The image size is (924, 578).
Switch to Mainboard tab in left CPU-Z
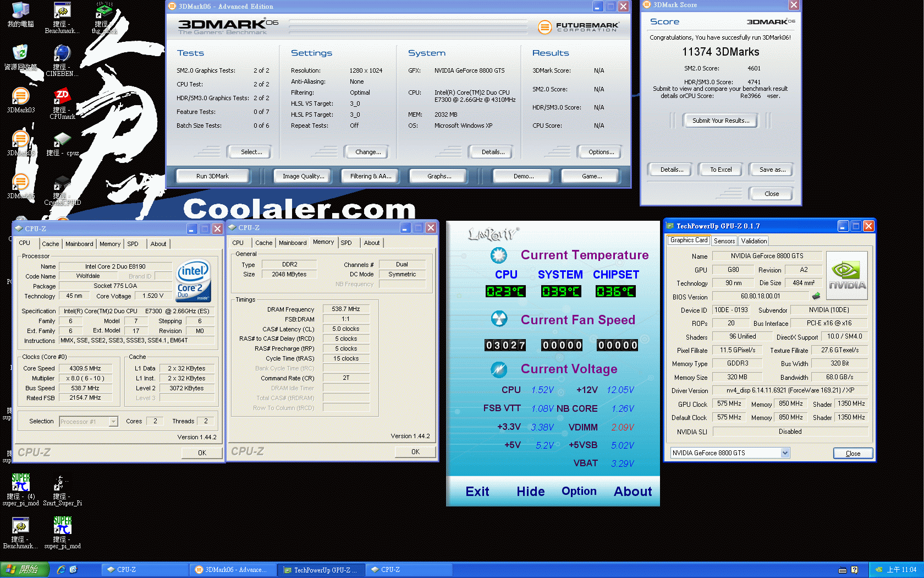tap(79, 244)
